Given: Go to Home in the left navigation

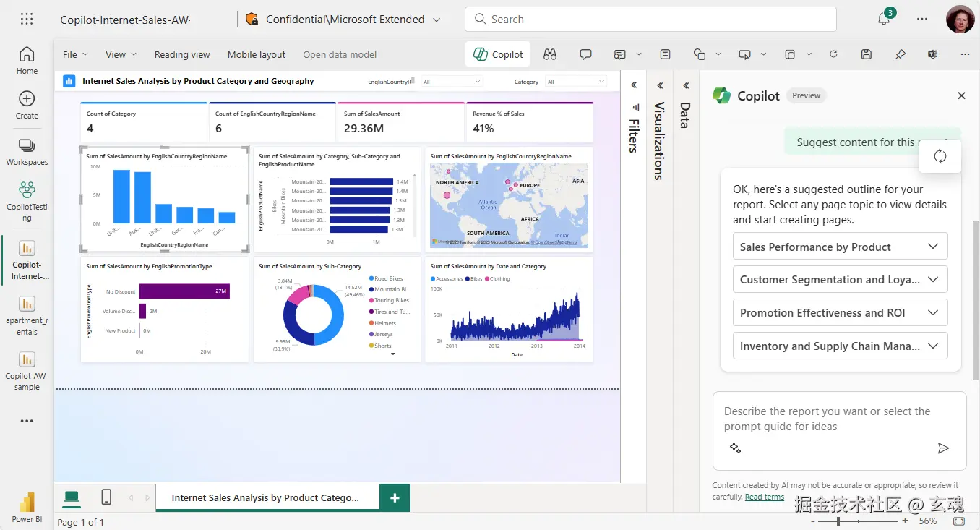Looking at the screenshot, I should pos(27,61).
